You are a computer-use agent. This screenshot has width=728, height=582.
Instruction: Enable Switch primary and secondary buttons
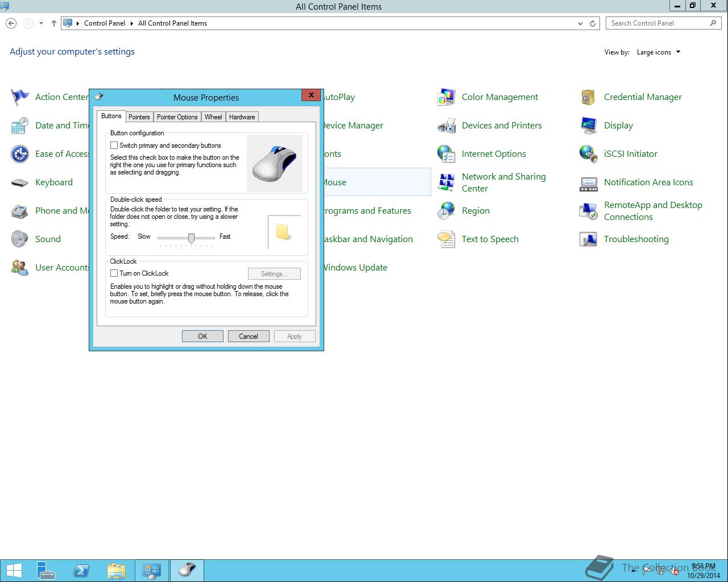point(114,145)
